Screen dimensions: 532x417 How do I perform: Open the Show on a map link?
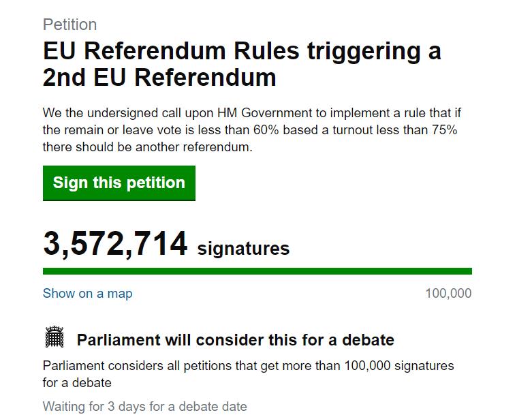click(87, 294)
